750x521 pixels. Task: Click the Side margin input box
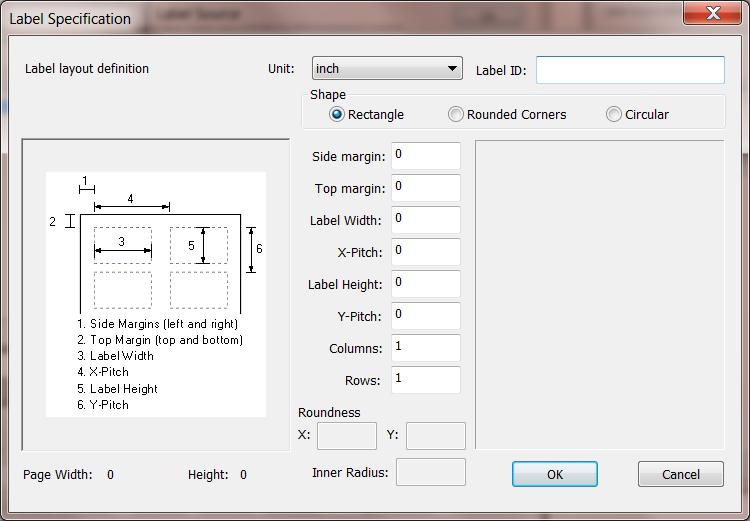pos(426,155)
